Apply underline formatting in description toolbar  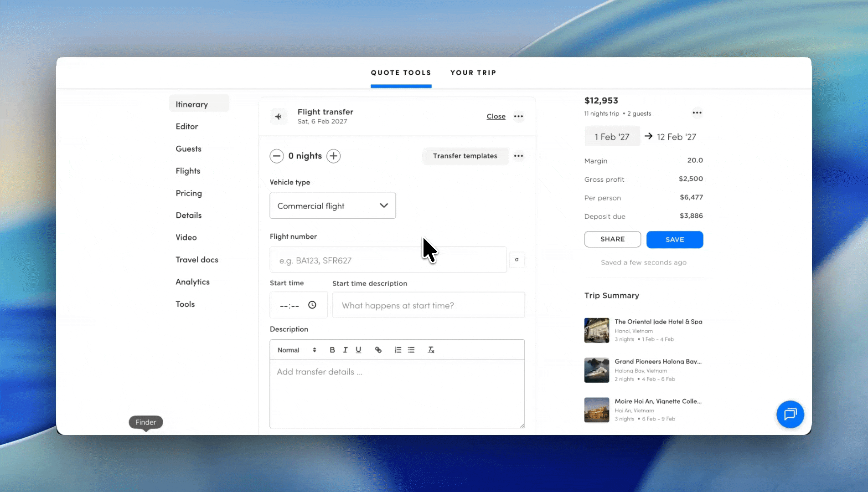click(358, 349)
